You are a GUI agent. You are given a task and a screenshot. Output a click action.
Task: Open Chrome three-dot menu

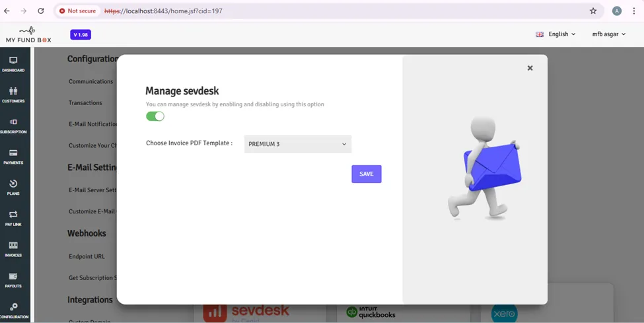tap(633, 11)
